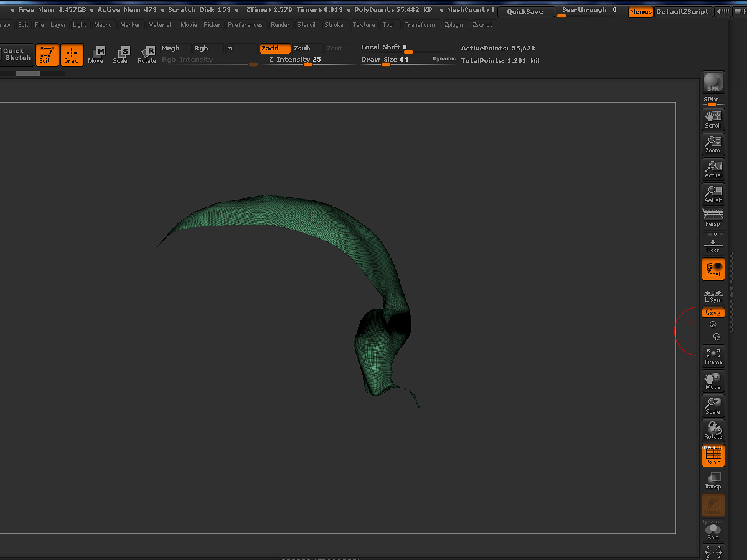Open the Tool menu
The width and height of the screenshot is (747, 560).
(x=388, y=25)
